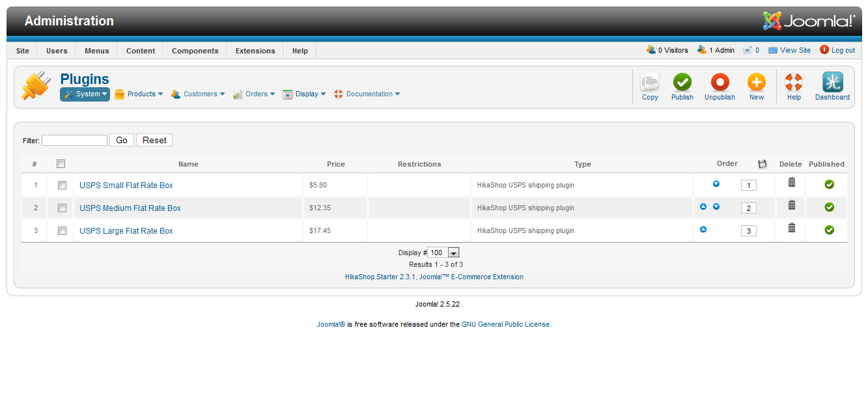Viewport: 868px width, 414px height.
Task: Open the Orders dropdown menu
Action: tap(254, 94)
